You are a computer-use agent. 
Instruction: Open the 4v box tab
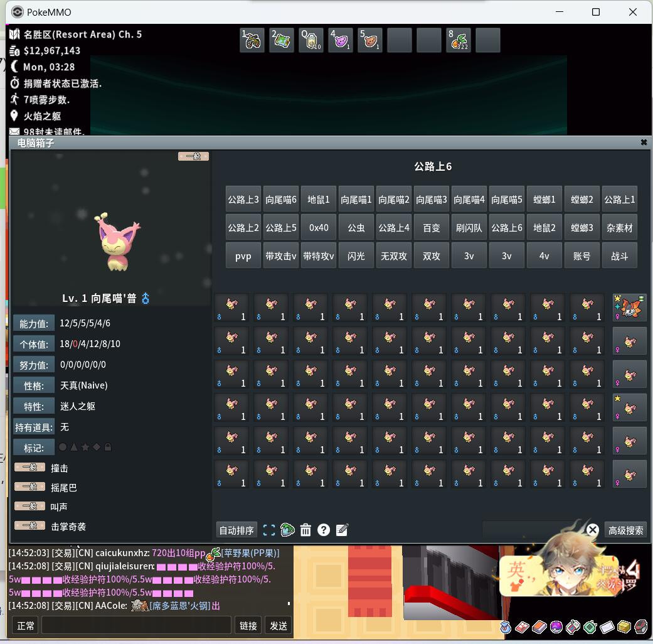[x=544, y=256]
